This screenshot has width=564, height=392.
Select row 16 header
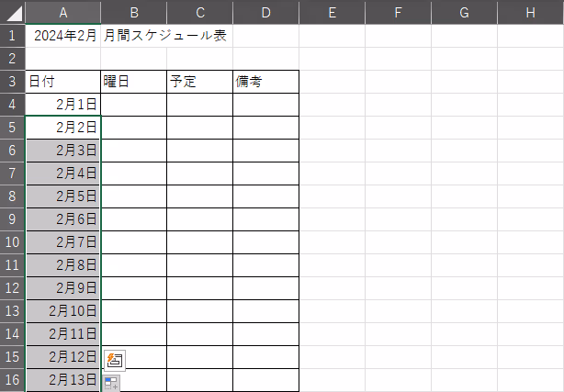[12, 380]
